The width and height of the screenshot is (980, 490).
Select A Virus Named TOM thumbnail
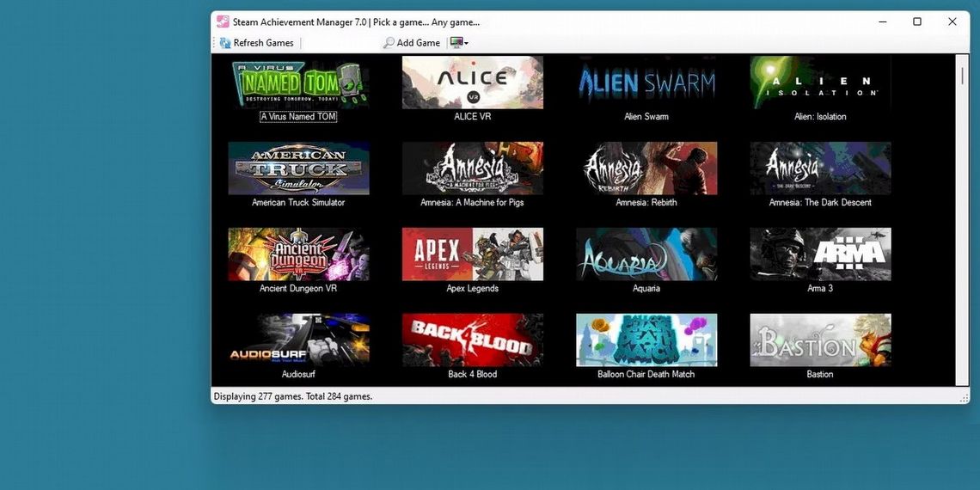(299, 83)
